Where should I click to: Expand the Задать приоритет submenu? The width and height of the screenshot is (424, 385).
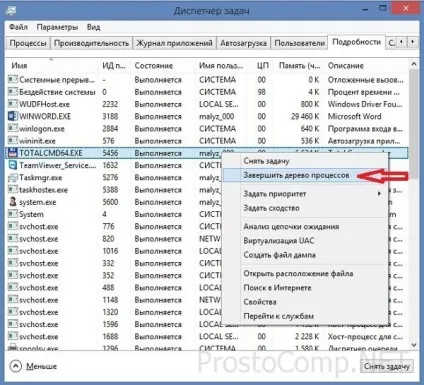point(305,194)
